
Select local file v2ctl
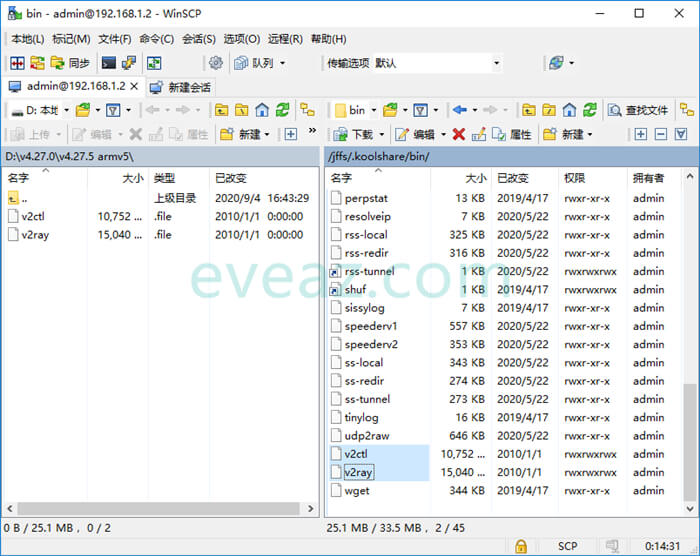33,217
